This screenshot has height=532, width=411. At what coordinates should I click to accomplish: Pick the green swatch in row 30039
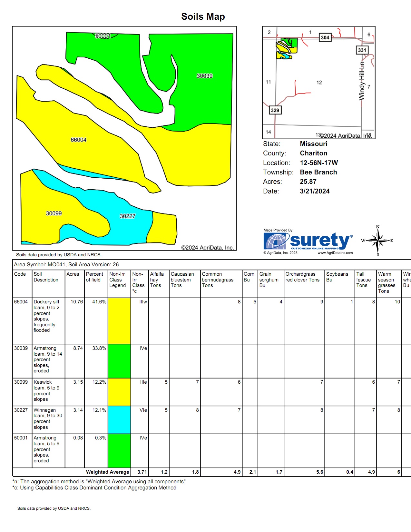coord(119,361)
